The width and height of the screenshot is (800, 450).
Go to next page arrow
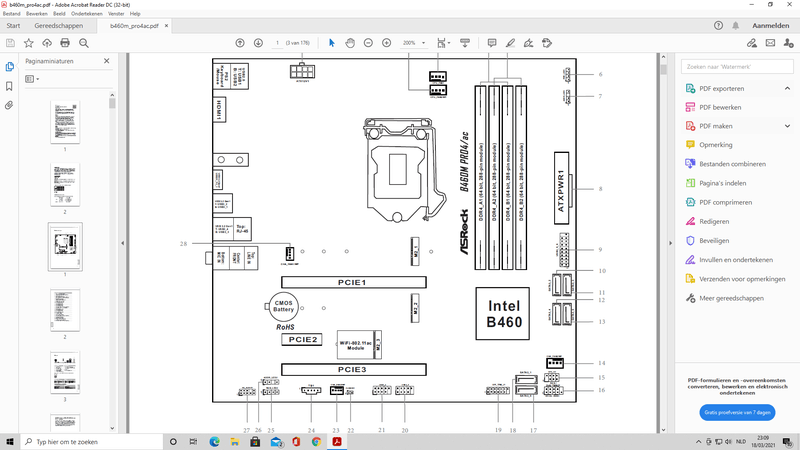tap(258, 43)
